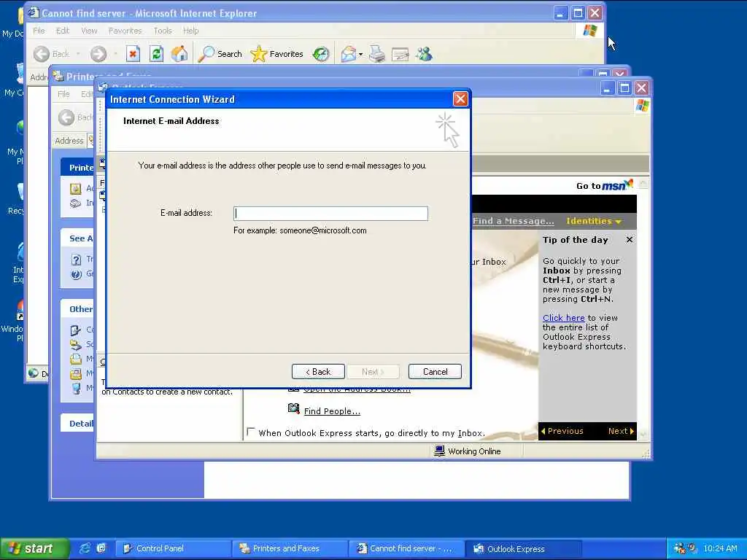Open Tools menu in Internet Explorer
The height and width of the screenshot is (560, 747).
tap(163, 31)
